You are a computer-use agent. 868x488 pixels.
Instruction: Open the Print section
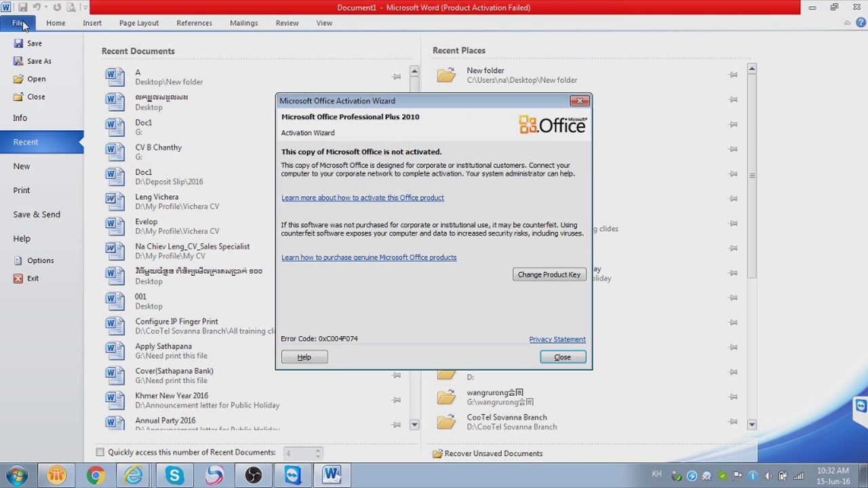tap(22, 190)
